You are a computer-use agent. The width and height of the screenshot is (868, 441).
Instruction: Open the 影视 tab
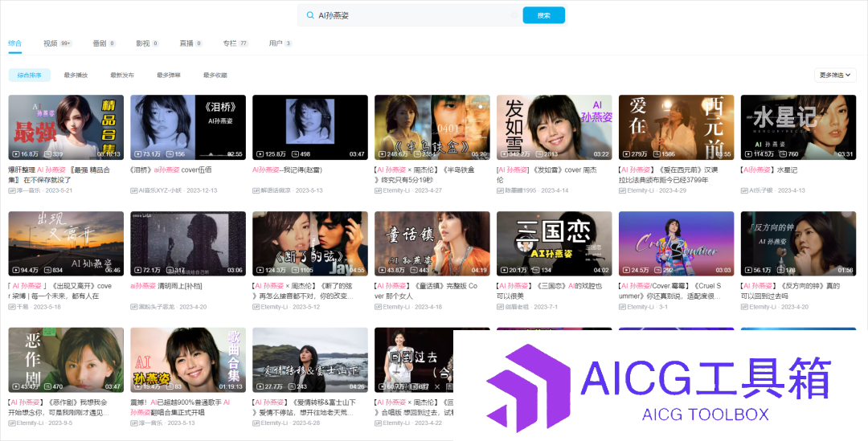[x=147, y=43]
